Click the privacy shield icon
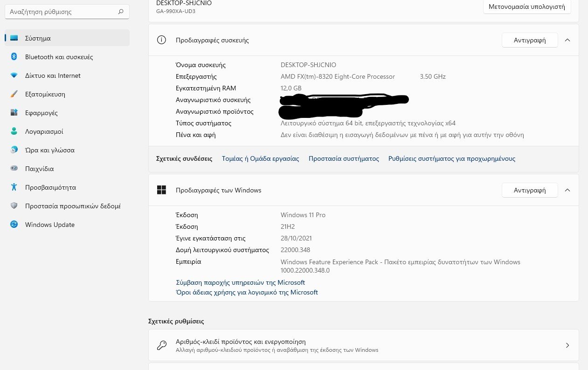 pos(14,206)
